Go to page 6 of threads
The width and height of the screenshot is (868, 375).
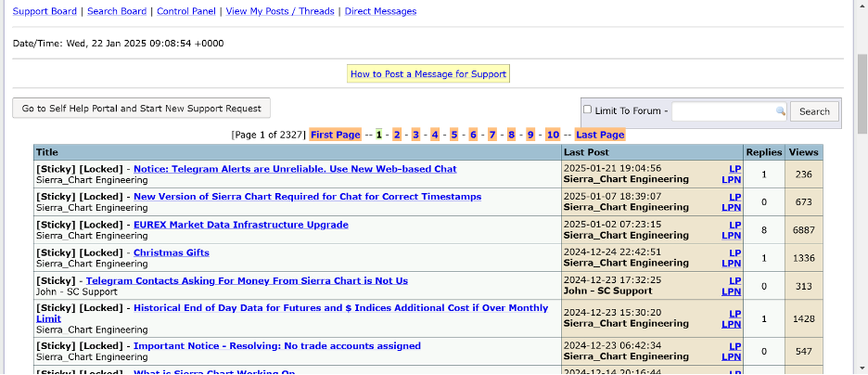(x=473, y=135)
